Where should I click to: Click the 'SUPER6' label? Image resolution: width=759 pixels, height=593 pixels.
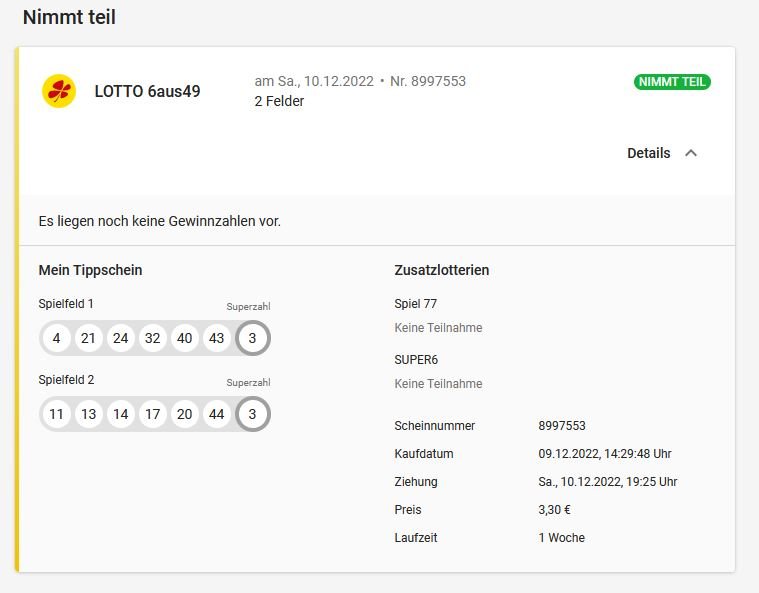416,360
